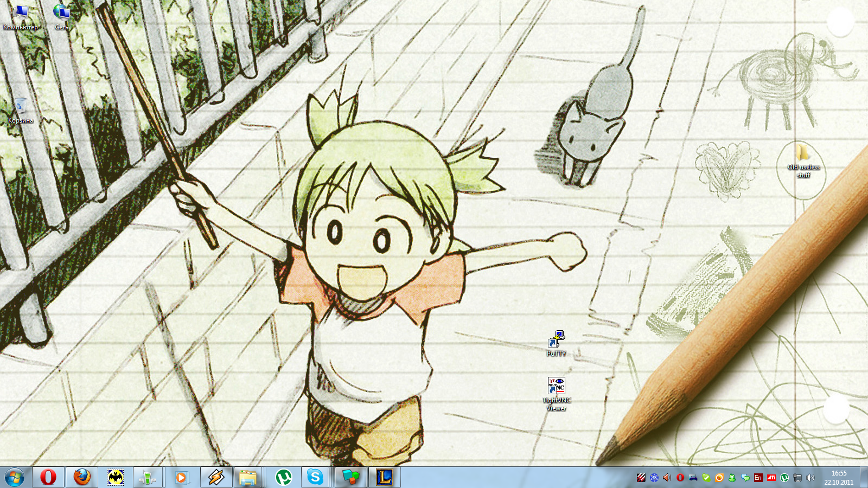Image resolution: width=868 pixels, height=488 pixels.
Task: Open Windows Explorer folder on the taskbar
Action: click(248, 477)
